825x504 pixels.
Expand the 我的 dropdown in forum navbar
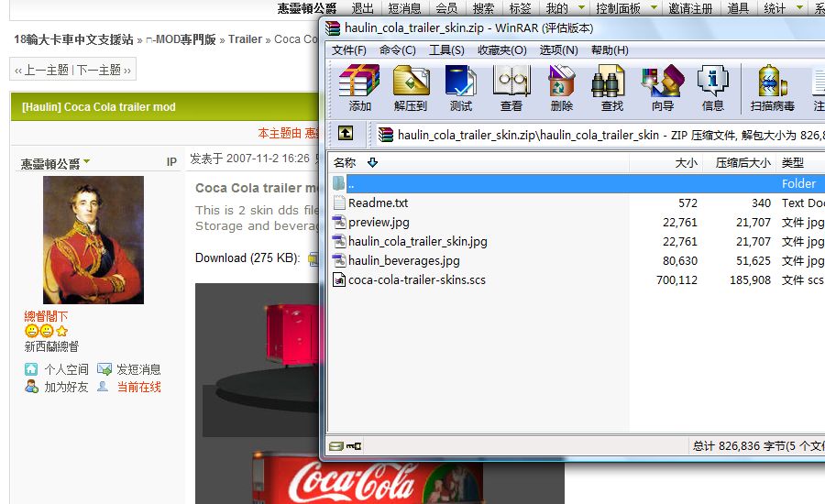pyautogui.click(x=578, y=8)
